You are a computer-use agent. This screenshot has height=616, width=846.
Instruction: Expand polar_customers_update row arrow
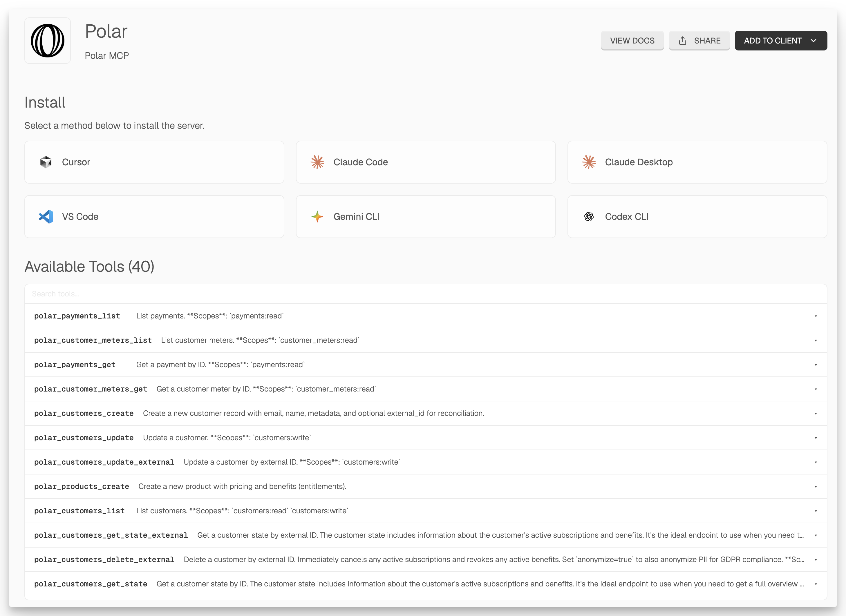[x=816, y=438]
